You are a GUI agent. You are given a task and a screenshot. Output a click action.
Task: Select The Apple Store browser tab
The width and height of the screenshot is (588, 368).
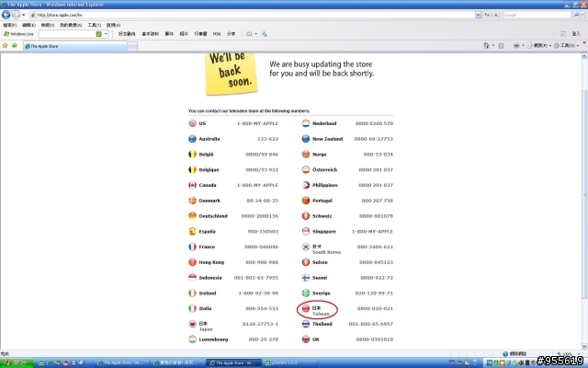[75, 46]
